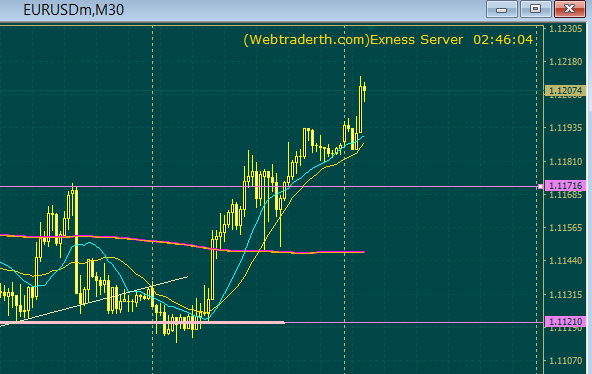592x374 pixels.
Task: Click the 1.11716 price label
Action: [x=566, y=186]
